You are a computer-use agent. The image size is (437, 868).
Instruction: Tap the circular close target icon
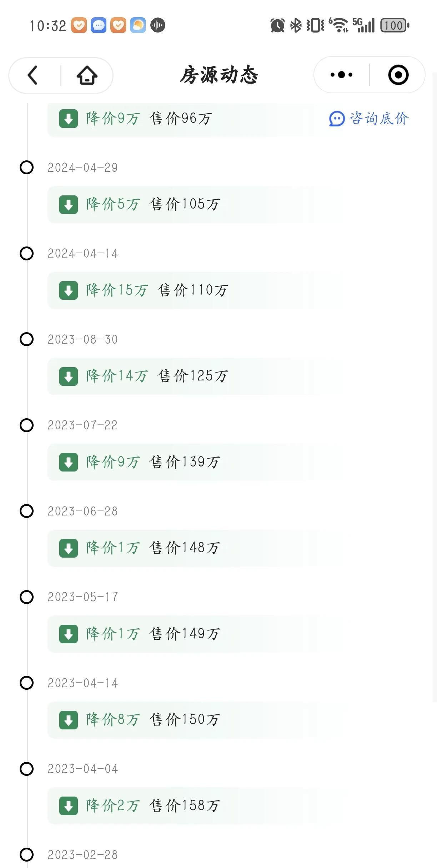398,75
